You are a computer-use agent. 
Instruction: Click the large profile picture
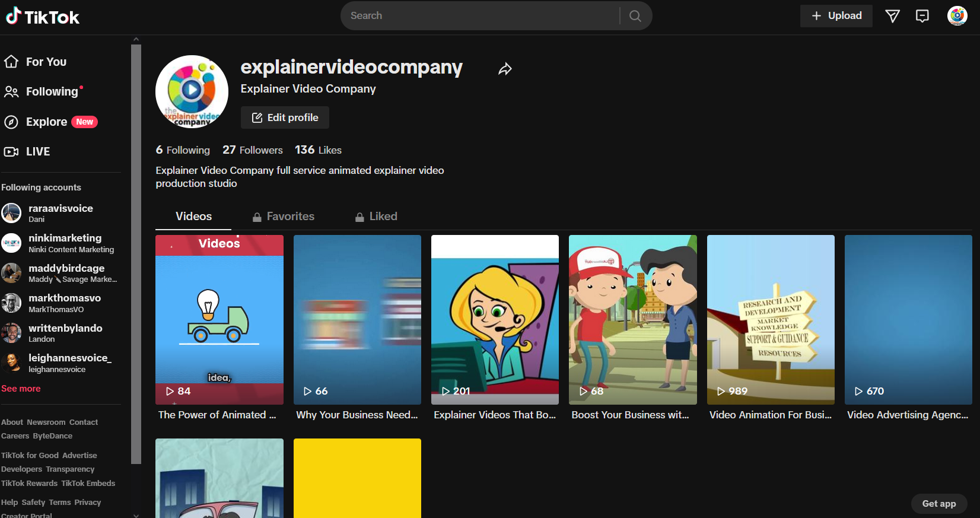192,92
